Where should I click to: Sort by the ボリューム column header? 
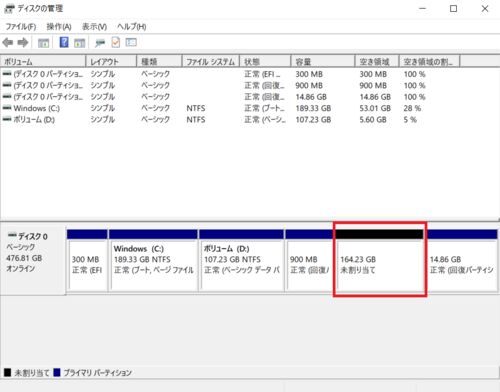tap(43, 62)
